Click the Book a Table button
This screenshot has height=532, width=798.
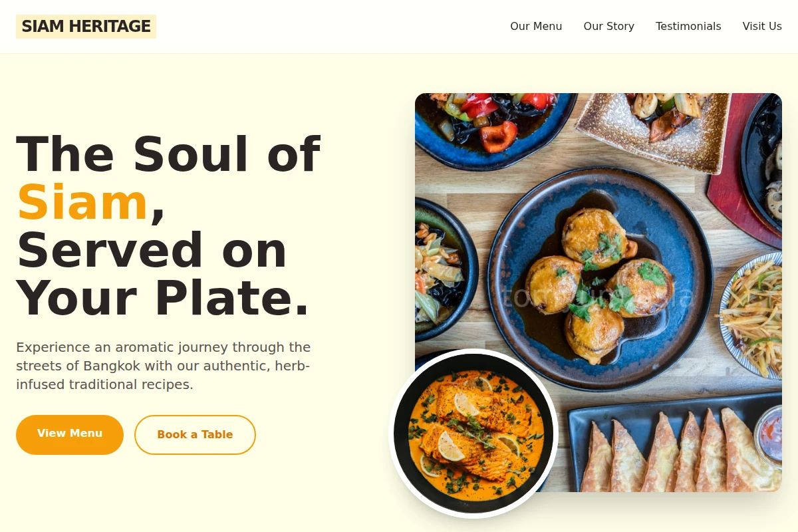195,435
